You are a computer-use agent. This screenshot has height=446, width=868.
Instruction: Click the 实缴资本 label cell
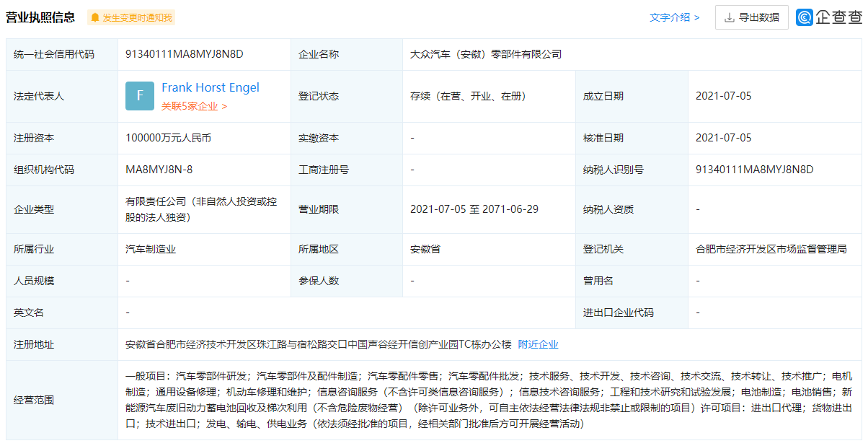tap(347, 138)
